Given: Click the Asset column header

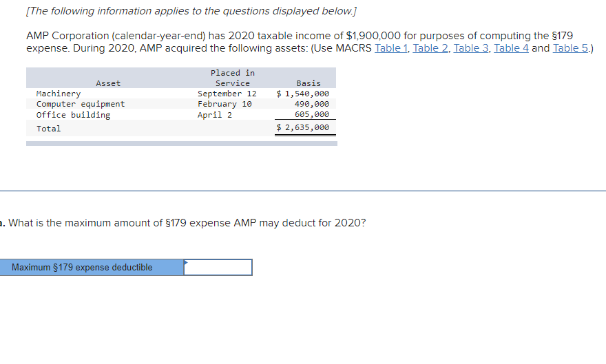Looking at the screenshot, I should (x=108, y=83).
